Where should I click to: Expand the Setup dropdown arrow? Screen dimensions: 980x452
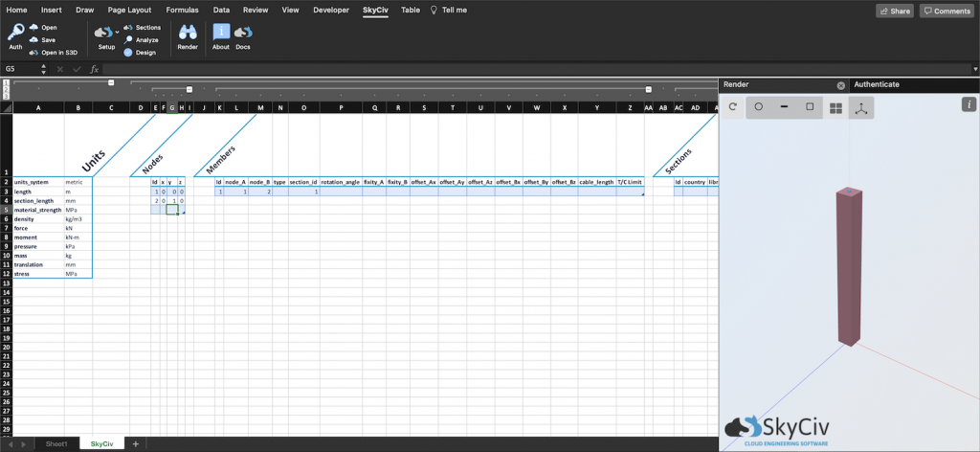[x=117, y=33]
